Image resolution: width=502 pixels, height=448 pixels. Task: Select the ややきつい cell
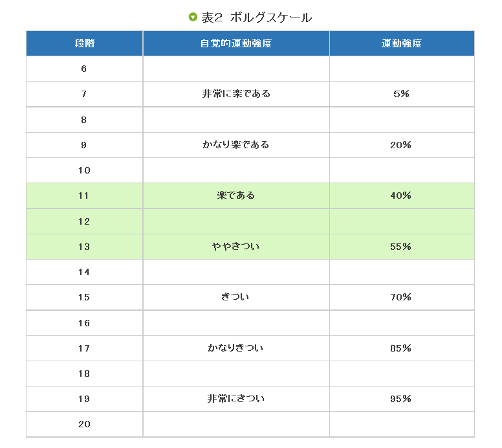click(x=236, y=247)
